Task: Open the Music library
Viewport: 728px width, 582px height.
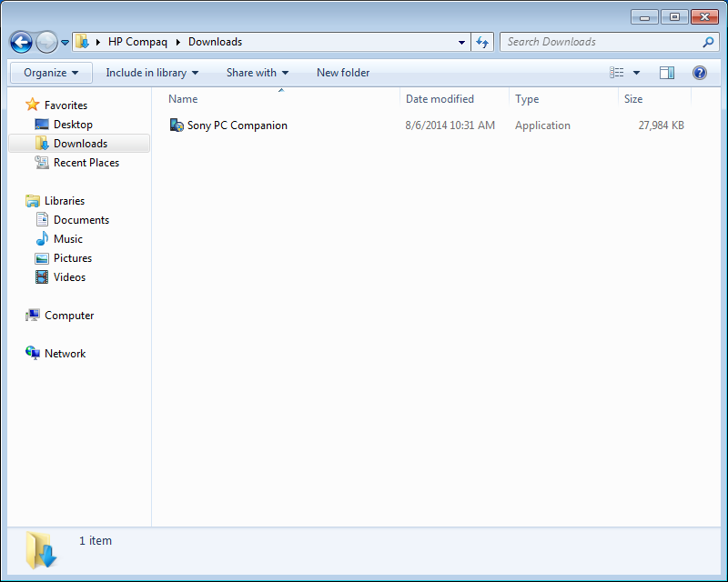Action: pos(67,238)
